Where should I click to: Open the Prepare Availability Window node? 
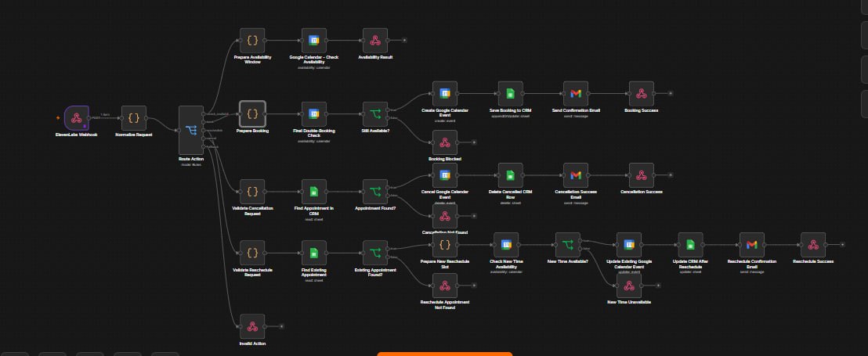pos(252,41)
